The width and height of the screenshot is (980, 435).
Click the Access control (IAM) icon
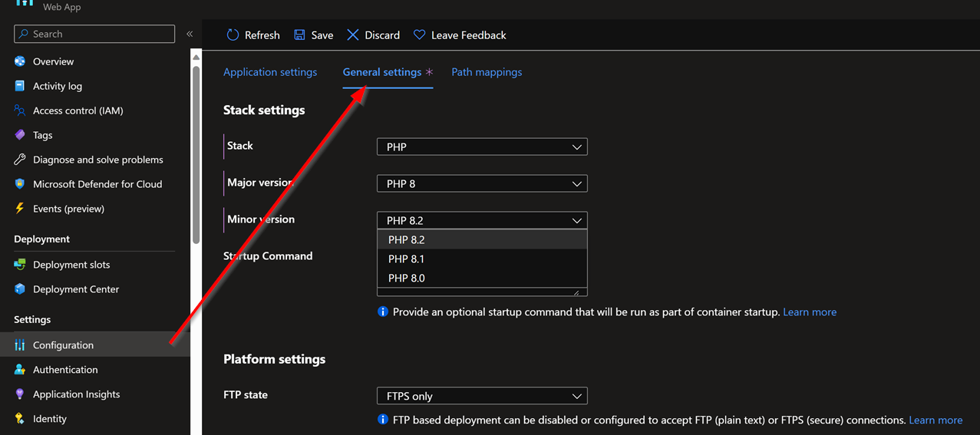pos(20,110)
